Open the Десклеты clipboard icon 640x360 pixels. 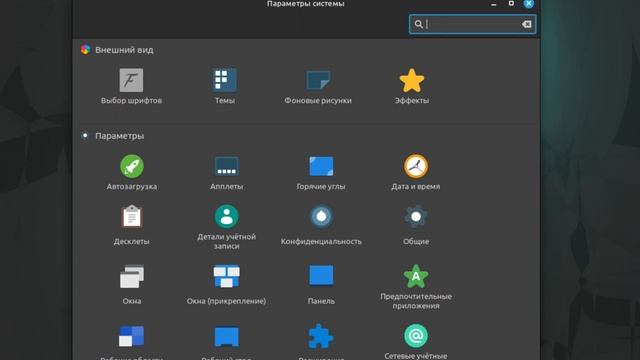131,216
